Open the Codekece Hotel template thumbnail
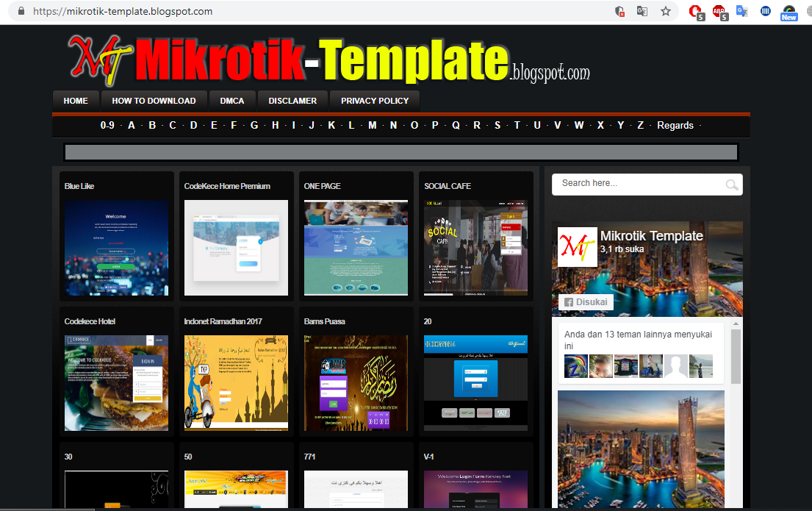 point(117,383)
